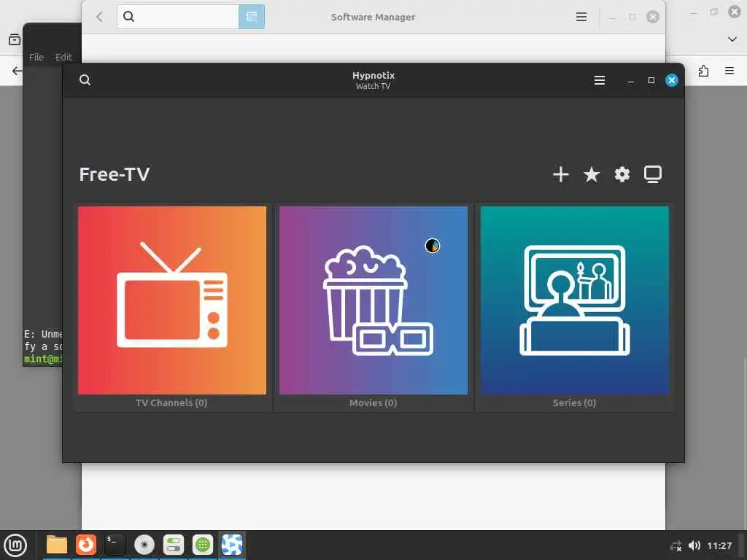This screenshot has height=560, width=747.
Task: Switch to Terminal in taskbar
Action: [115, 545]
